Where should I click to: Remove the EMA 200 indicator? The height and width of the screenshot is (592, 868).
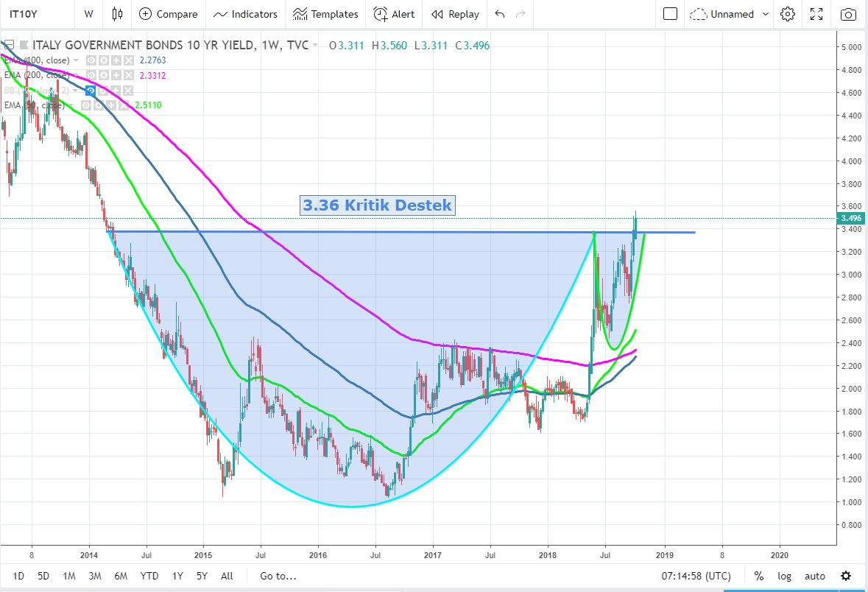point(128,75)
